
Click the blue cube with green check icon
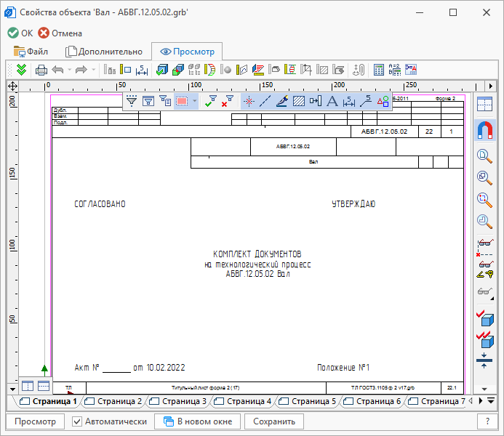click(x=162, y=70)
